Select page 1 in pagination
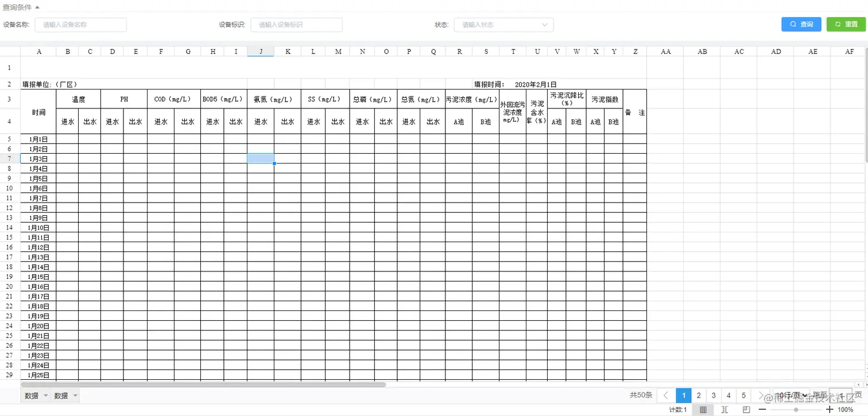Image resolution: width=868 pixels, height=416 pixels. pos(684,395)
